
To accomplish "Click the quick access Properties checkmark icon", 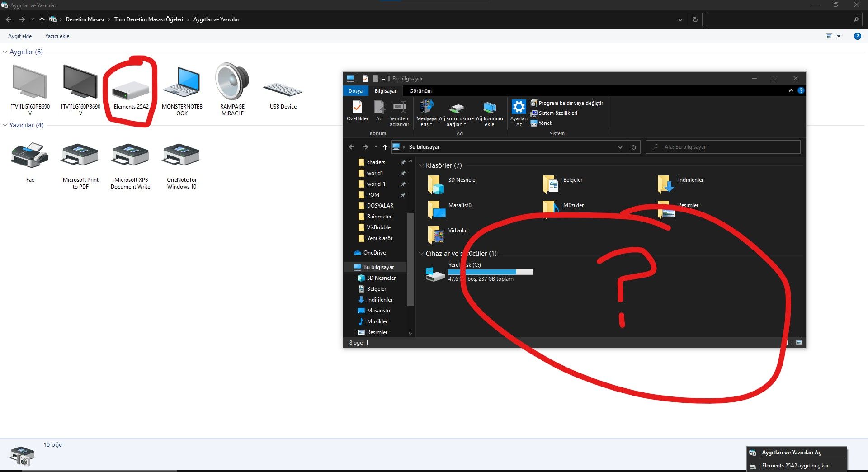I will [x=365, y=79].
